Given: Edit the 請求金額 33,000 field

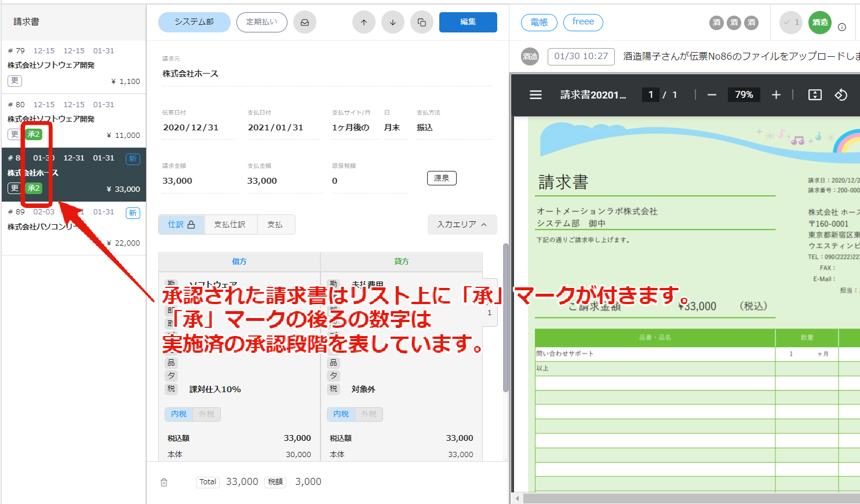Looking at the screenshot, I should (x=201, y=181).
